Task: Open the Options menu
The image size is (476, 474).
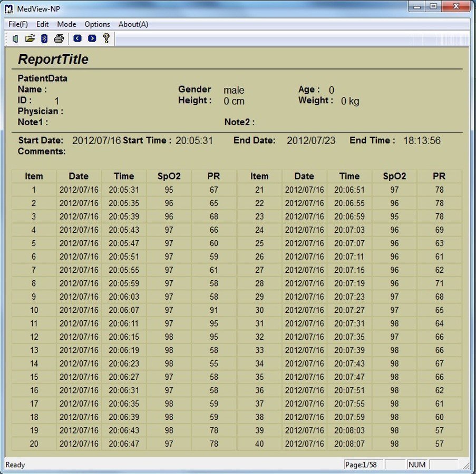Action: [98, 24]
